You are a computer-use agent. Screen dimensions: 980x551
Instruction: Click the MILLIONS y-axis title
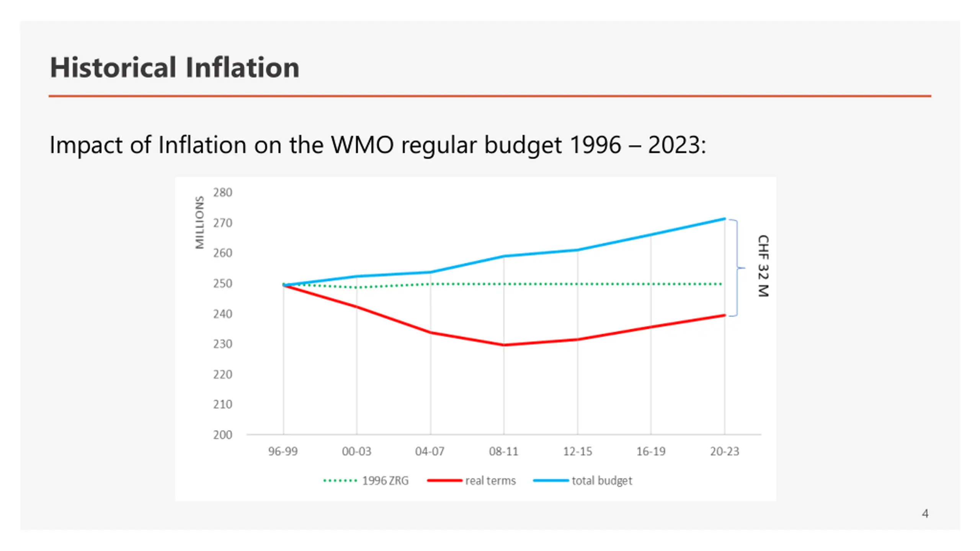199,223
